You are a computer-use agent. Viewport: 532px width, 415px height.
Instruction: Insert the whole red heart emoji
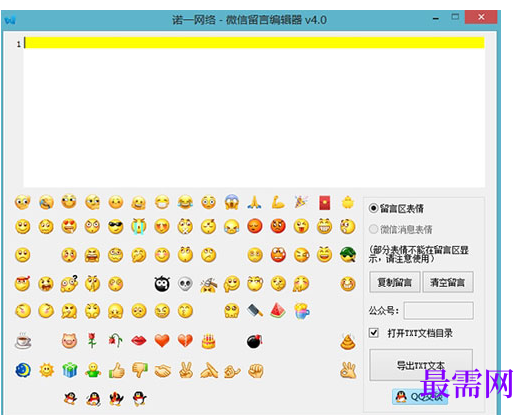[x=162, y=341]
